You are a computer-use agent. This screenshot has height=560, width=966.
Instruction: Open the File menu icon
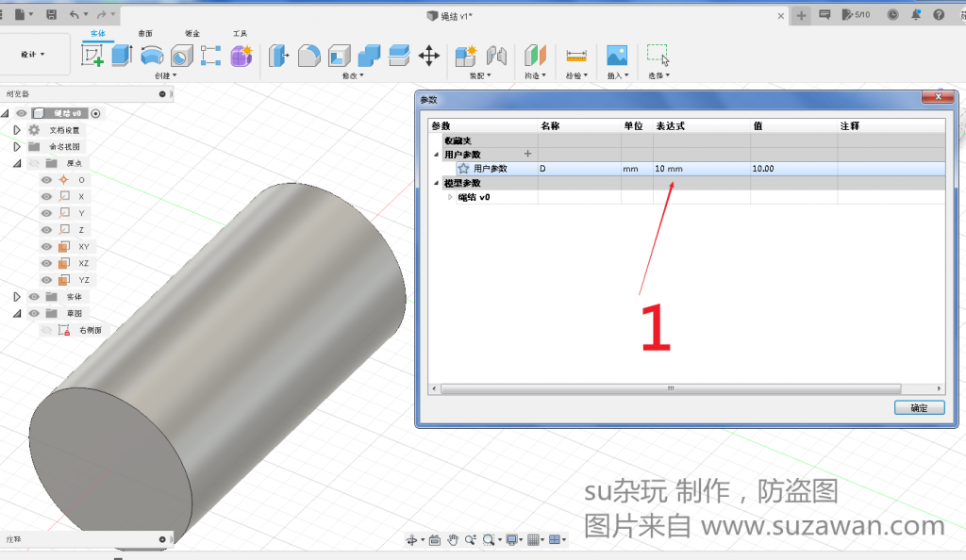[x=21, y=15]
